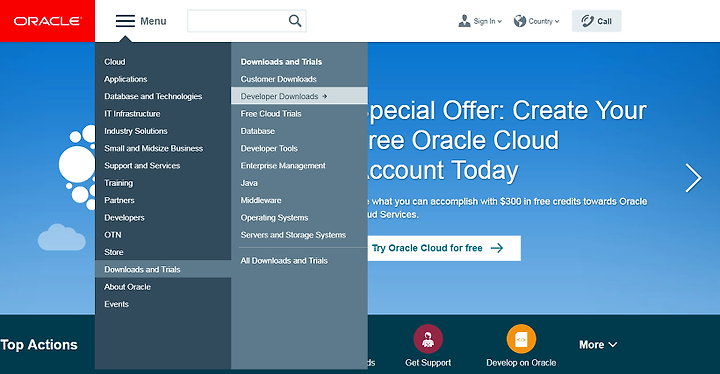Select Small and Midsize Business
Viewport: 720px width, 374px height.
(153, 148)
